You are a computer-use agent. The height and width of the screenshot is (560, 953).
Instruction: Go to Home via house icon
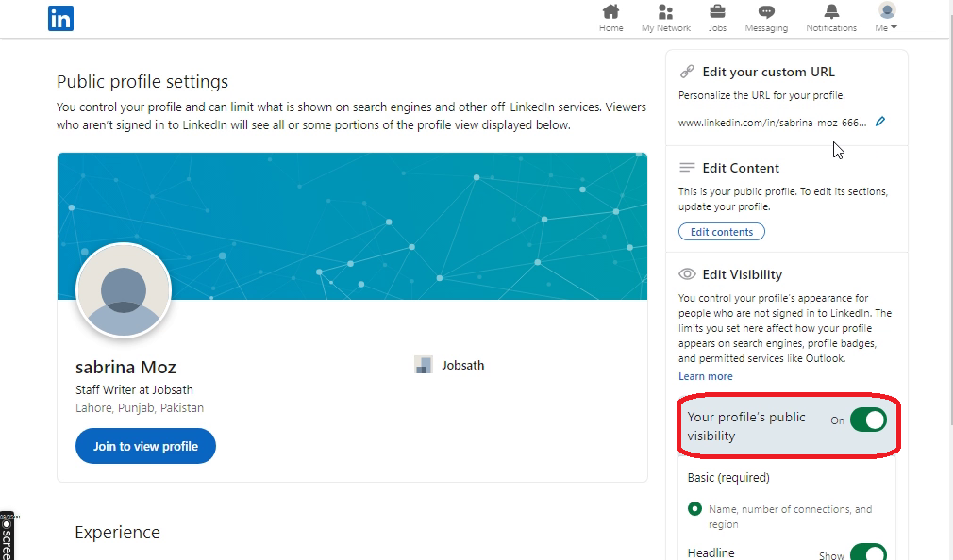pos(610,12)
